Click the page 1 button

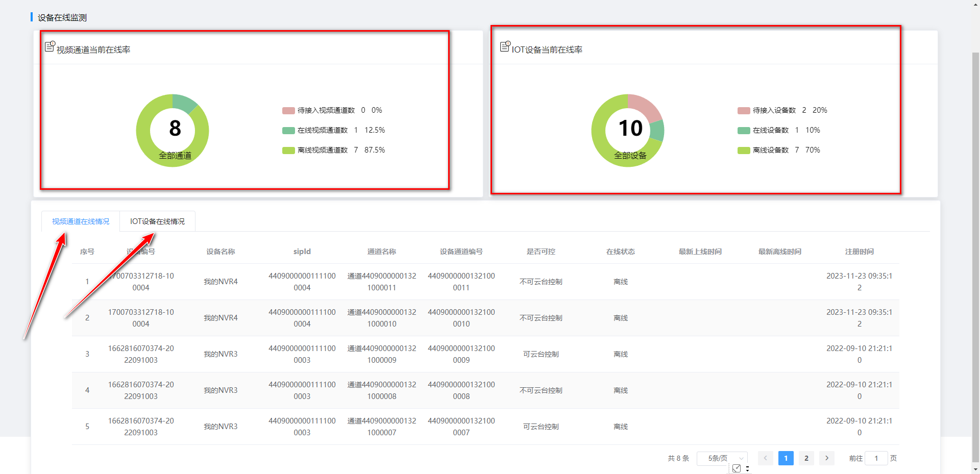click(786, 458)
